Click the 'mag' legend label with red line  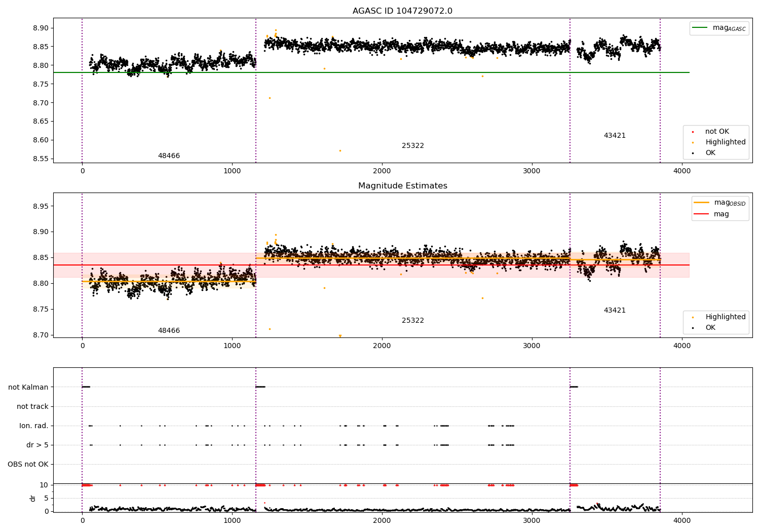coord(721,214)
